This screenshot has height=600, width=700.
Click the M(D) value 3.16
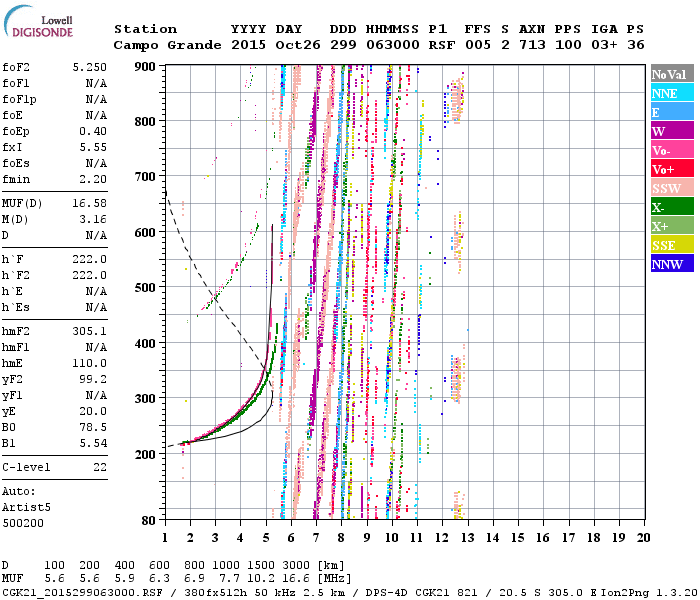tap(93, 220)
